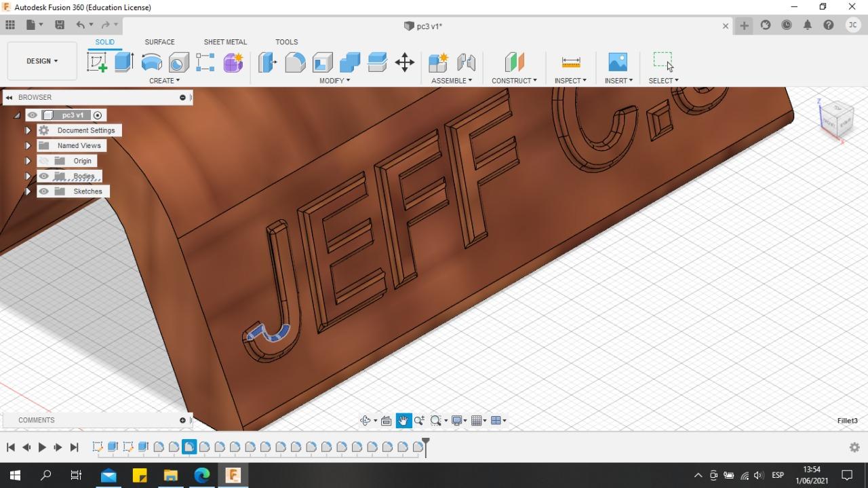Expand the Document Settings node
This screenshot has width=868, height=488.
tap(28, 130)
